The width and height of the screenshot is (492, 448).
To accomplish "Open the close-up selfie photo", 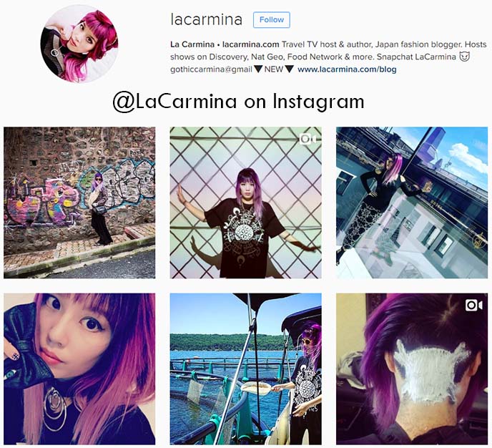I will tap(79, 369).
